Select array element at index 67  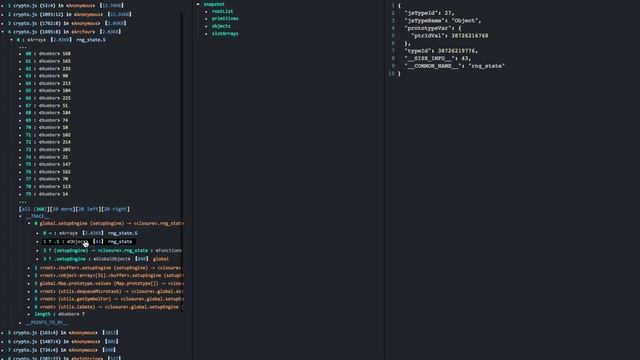[47, 105]
